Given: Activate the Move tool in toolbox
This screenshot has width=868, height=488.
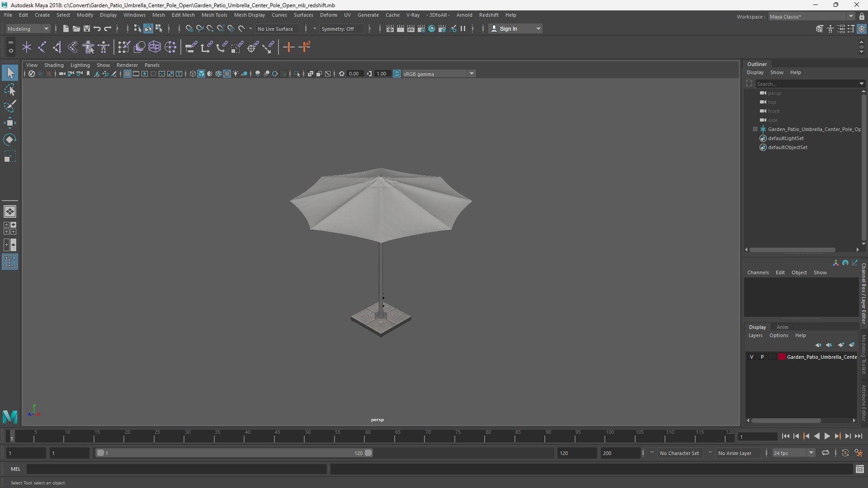Looking at the screenshot, I should point(10,123).
